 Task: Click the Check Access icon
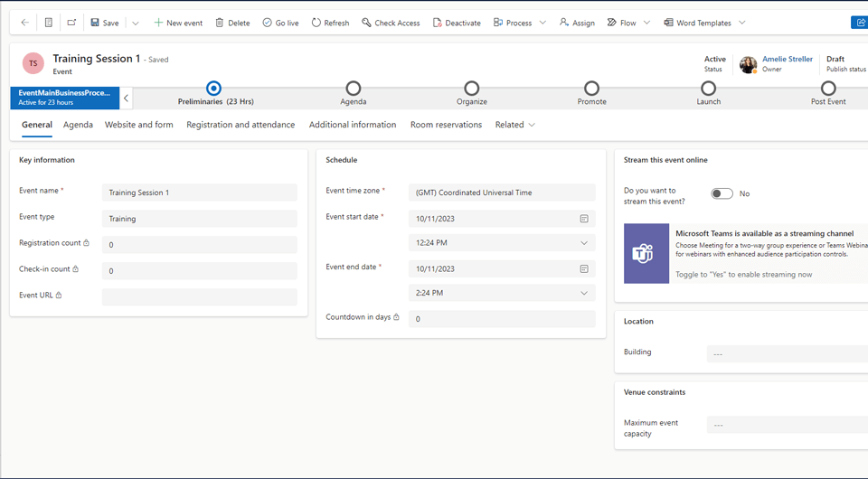click(x=366, y=23)
